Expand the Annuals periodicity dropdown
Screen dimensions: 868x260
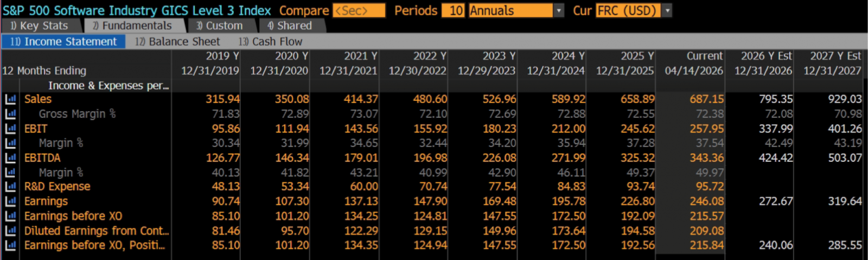click(559, 11)
